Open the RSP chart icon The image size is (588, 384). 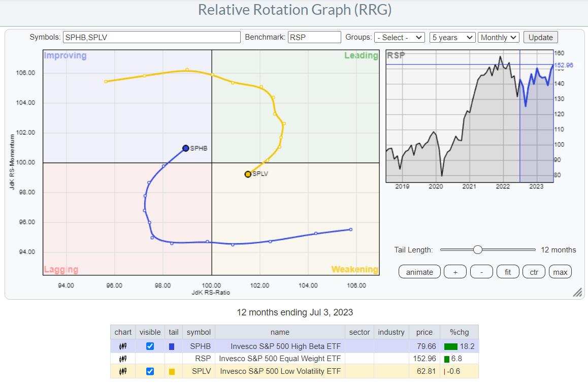click(122, 359)
